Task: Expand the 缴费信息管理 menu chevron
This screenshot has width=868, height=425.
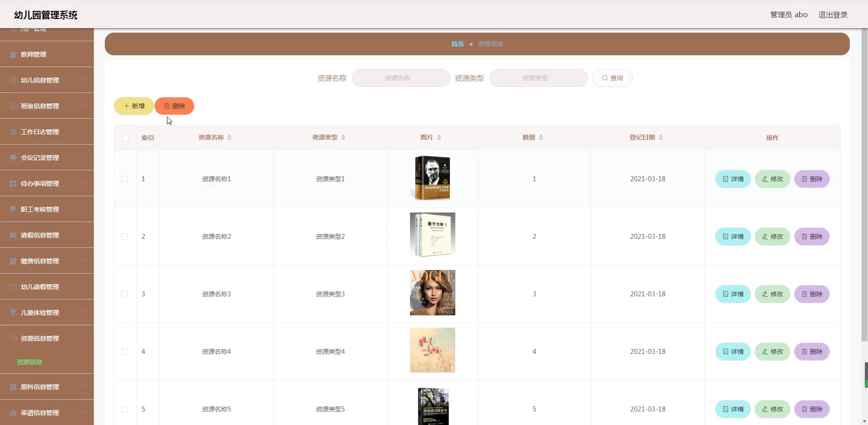Action: 82,261
